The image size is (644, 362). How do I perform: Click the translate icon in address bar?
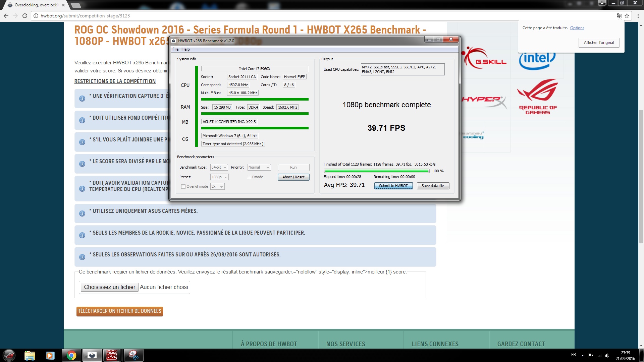pyautogui.click(x=619, y=16)
